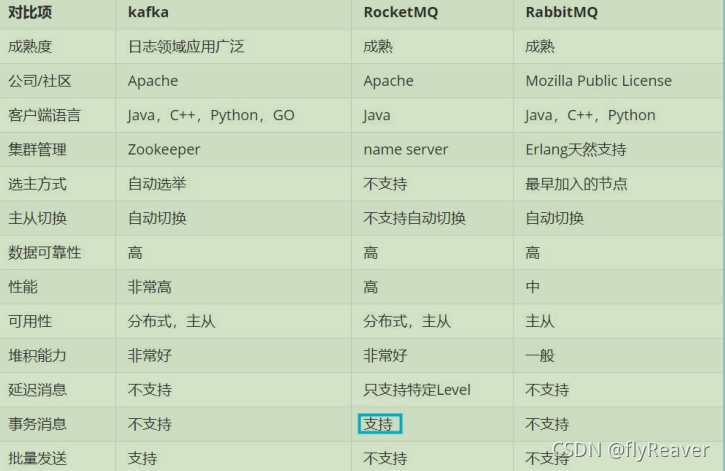The width and height of the screenshot is (725, 471).
Task: Click RocketMQ's "Java" client language cell
Action: pyautogui.click(x=377, y=115)
